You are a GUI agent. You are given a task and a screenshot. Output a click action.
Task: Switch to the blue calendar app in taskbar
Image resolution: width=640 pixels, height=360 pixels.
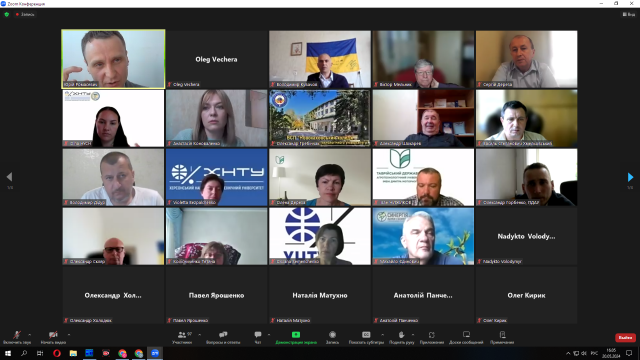pyautogui.click(x=89, y=353)
